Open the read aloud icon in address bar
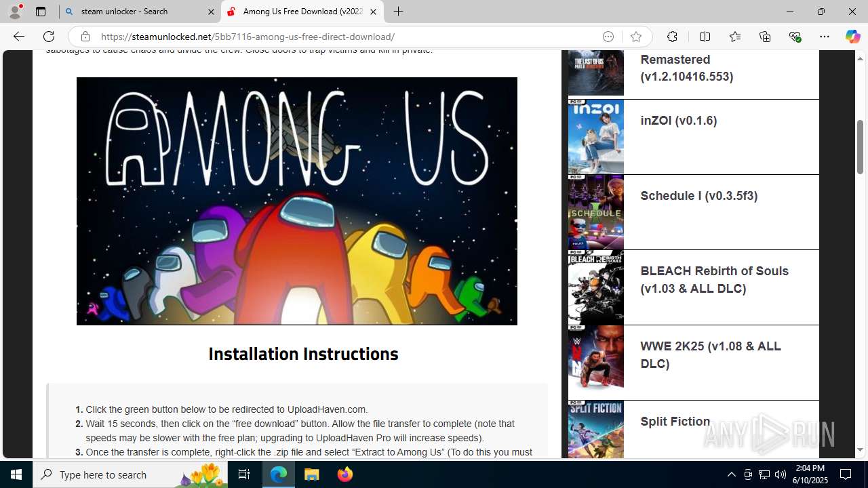 [x=608, y=37]
